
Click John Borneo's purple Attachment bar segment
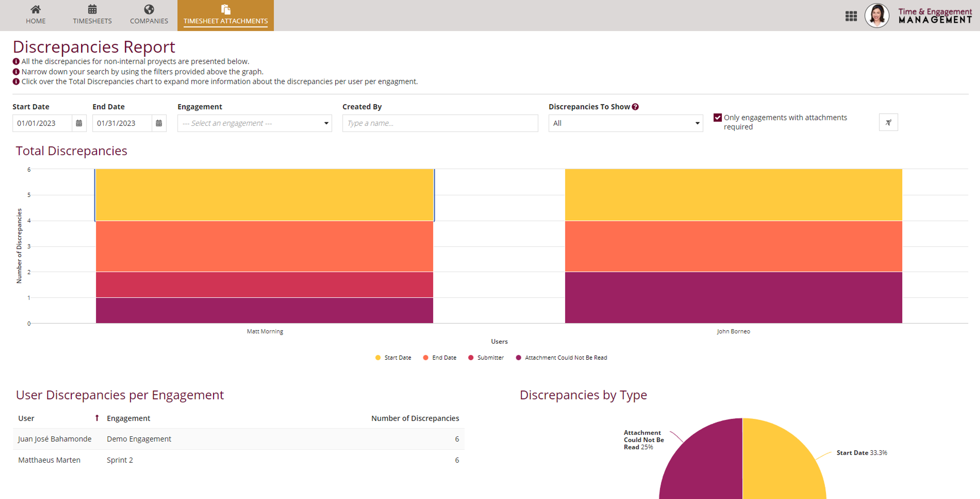pyautogui.click(x=733, y=298)
